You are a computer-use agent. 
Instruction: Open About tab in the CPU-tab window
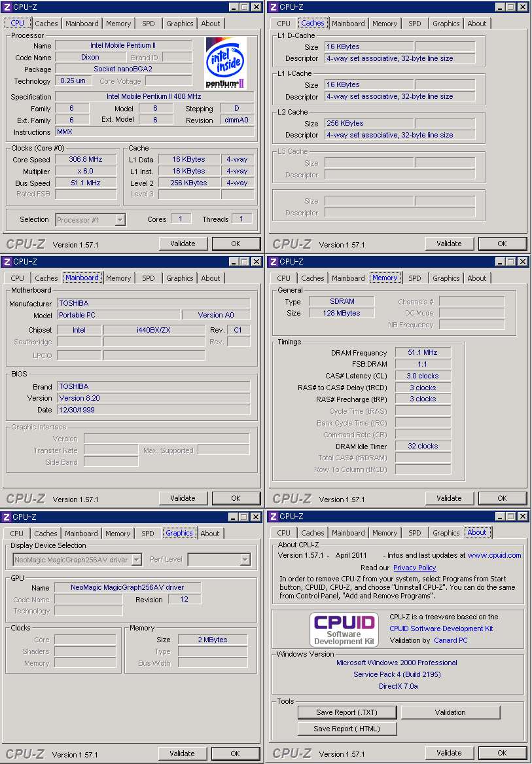[211, 24]
